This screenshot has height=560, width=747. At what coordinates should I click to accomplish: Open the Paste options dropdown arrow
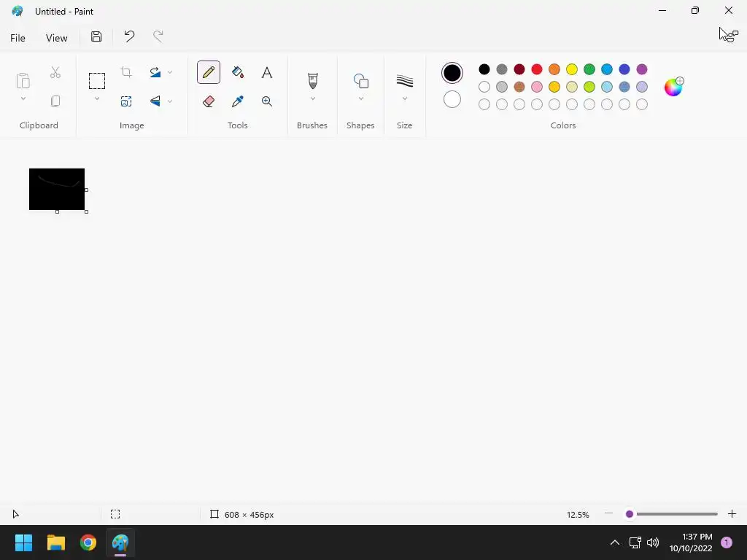23,98
